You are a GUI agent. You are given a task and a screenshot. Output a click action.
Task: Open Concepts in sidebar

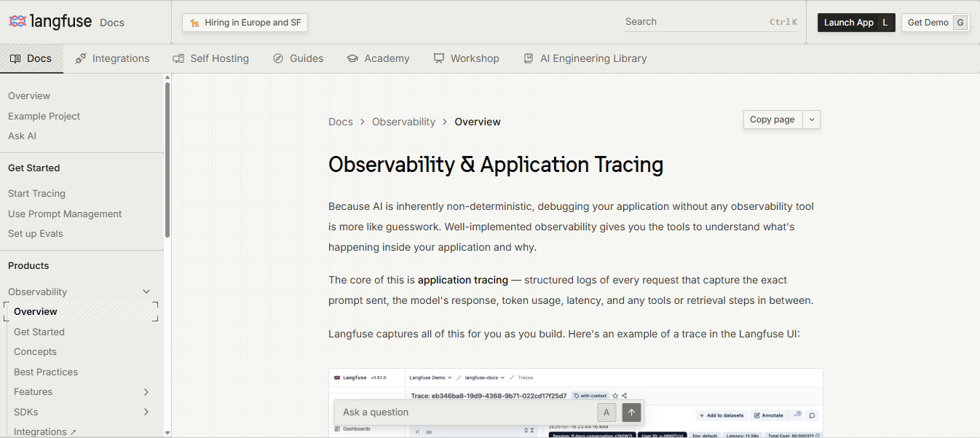click(x=35, y=351)
